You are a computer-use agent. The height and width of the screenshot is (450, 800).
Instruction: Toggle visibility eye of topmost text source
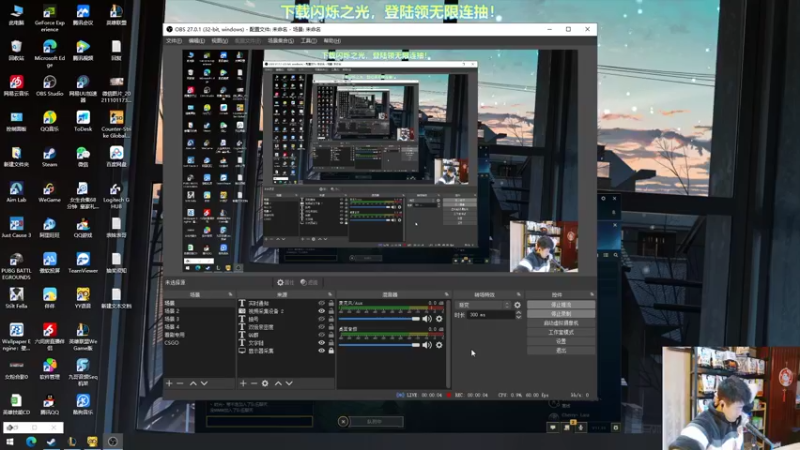point(321,303)
